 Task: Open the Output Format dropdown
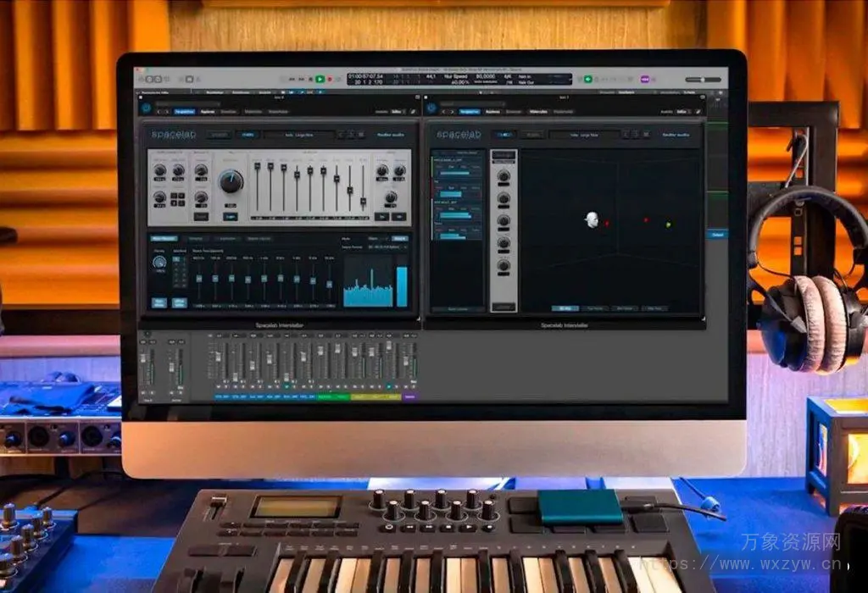pos(387,247)
